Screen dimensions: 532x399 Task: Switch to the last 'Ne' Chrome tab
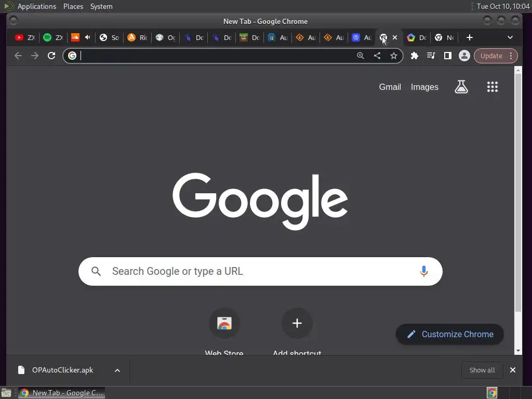click(445, 37)
